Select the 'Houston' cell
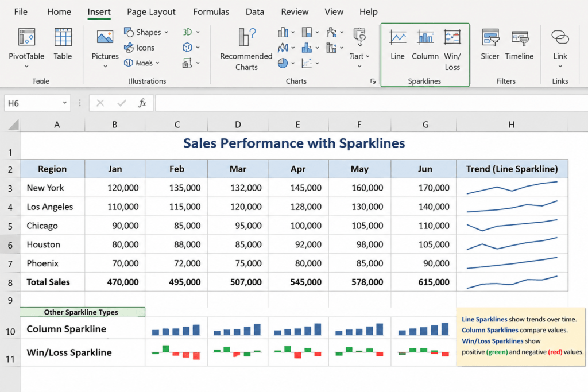 coord(52,244)
